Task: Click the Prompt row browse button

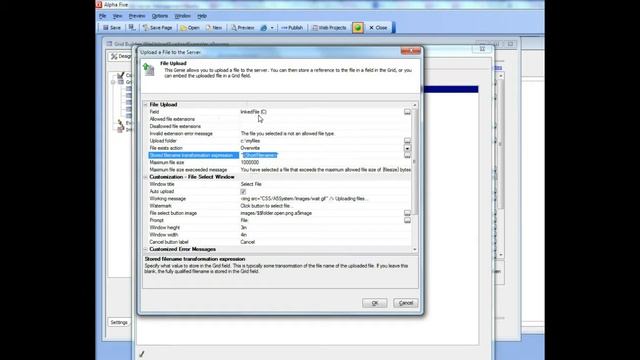Action: tap(407, 220)
